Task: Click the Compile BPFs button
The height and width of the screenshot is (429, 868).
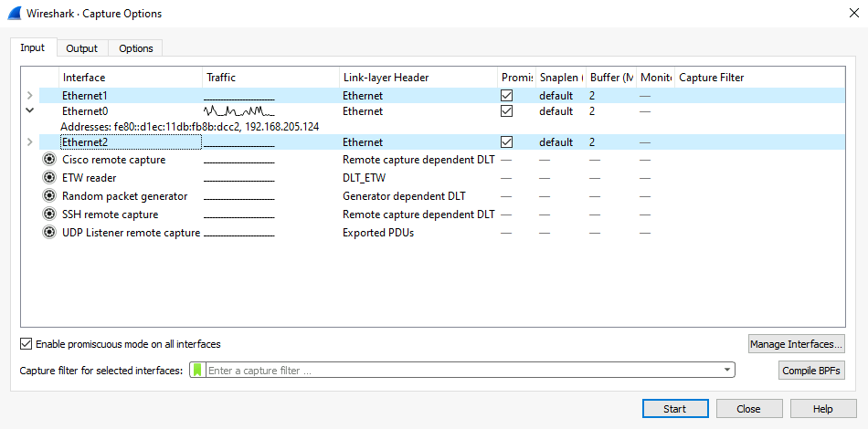Action: [811, 371]
